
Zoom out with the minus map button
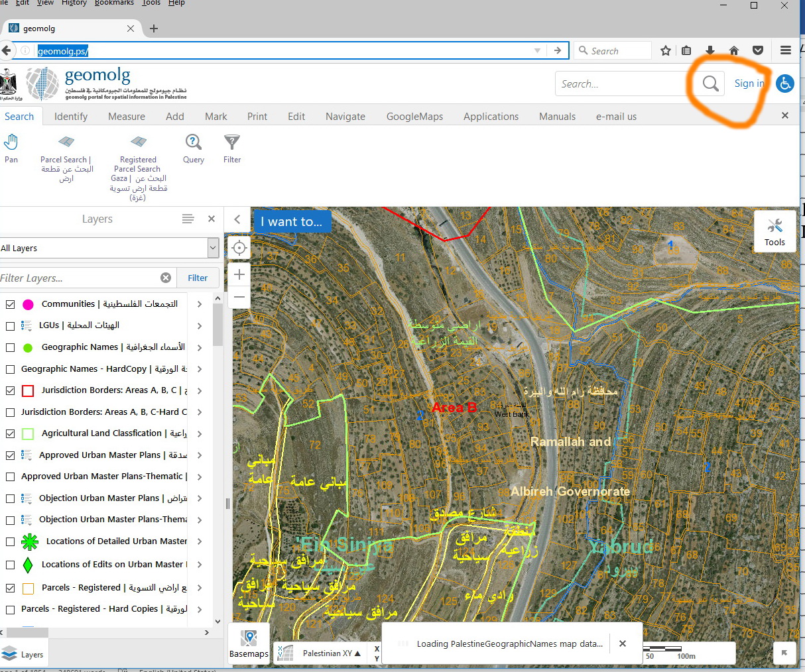[239, 297]
